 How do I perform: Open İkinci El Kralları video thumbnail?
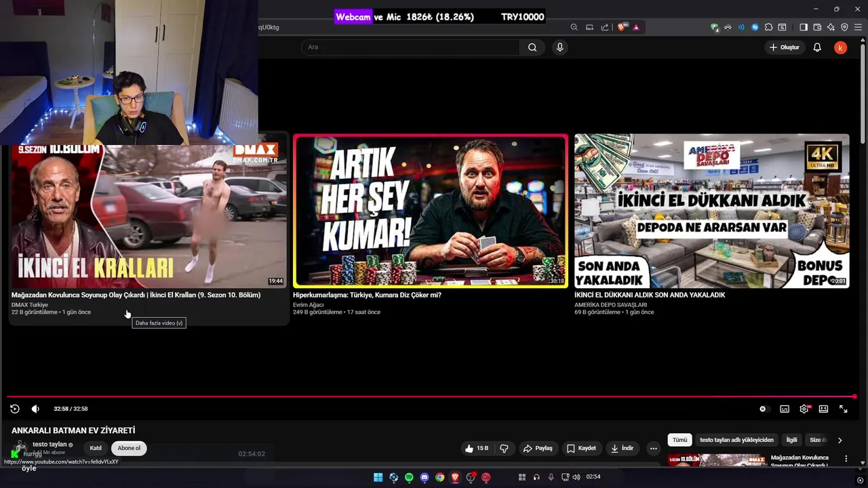click(x=149, y=211)
